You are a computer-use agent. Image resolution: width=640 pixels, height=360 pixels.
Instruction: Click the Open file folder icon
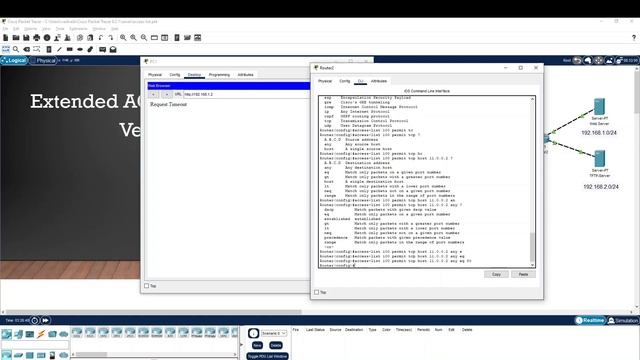tap(16, 38)
